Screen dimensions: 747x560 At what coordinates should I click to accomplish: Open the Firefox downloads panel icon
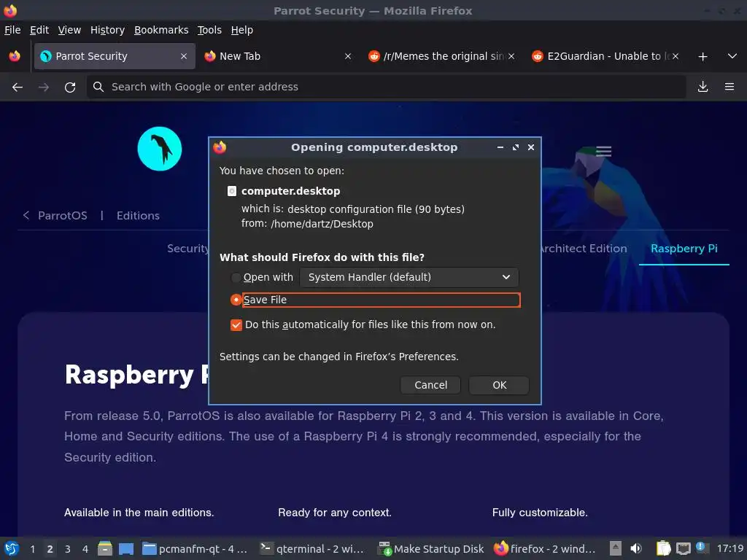[x=703, y=87]
